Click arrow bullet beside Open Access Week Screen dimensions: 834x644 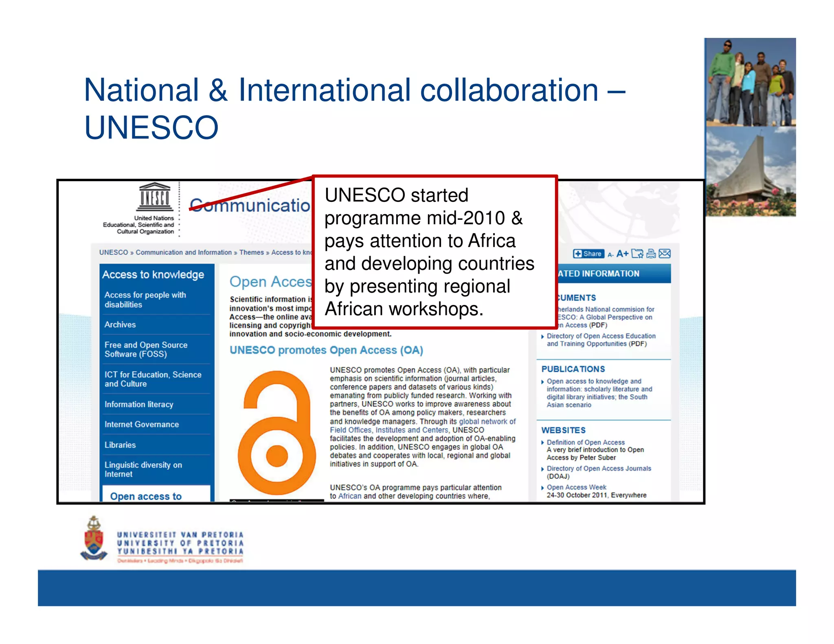tap(543, 488)
